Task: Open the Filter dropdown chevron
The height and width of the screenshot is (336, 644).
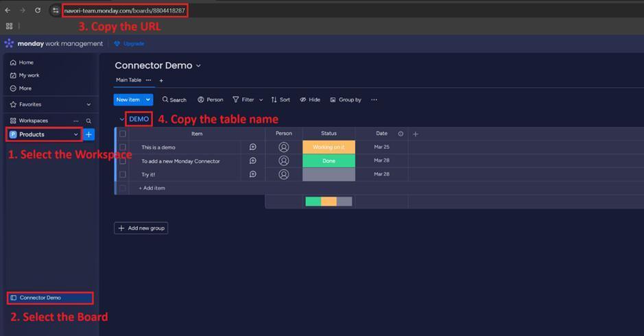Action: (261, 100)
